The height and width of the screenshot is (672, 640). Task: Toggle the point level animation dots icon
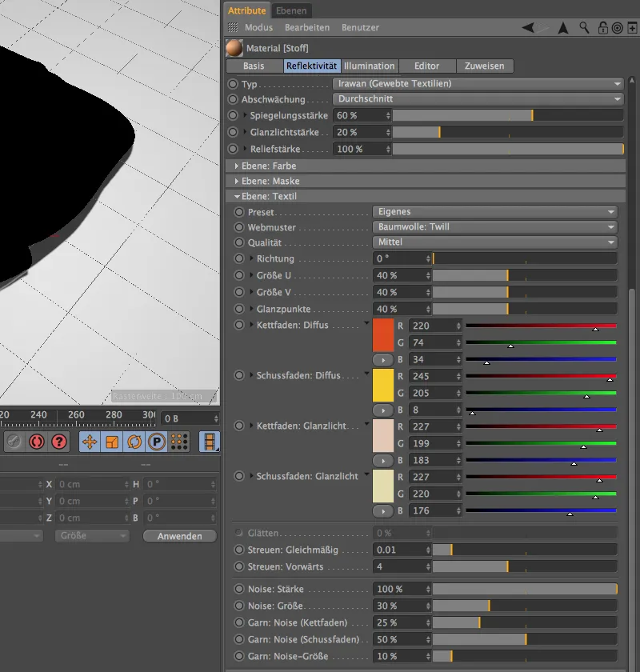tap(179, 442)
